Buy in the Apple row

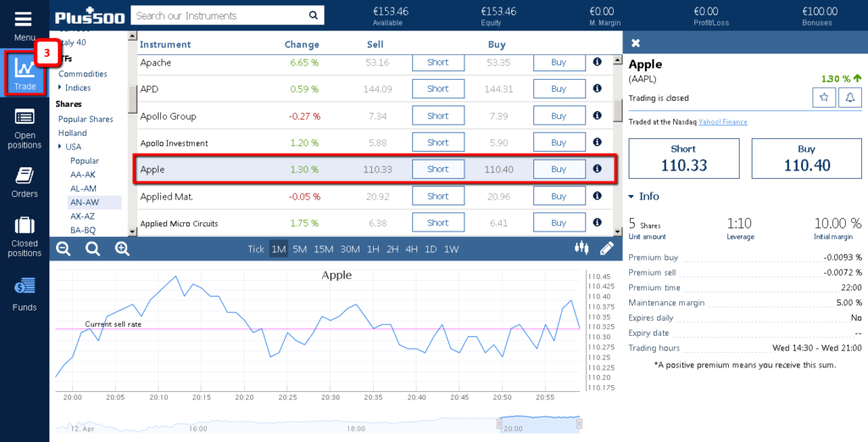click(559, 169)
